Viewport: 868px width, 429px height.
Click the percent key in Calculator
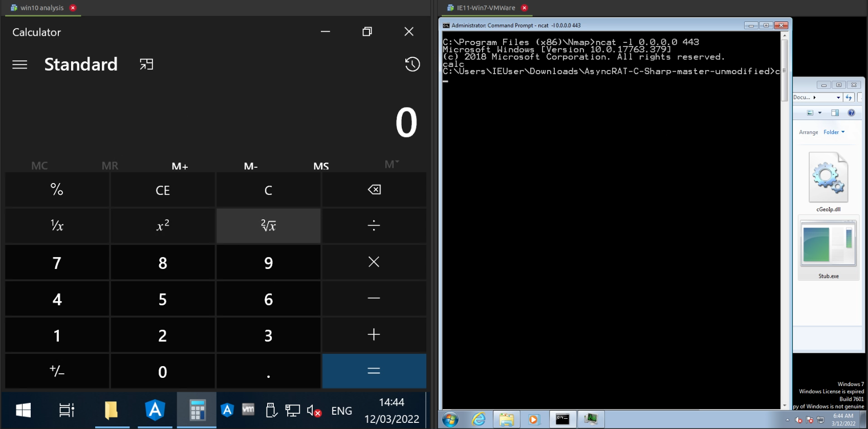coord(57,190)
